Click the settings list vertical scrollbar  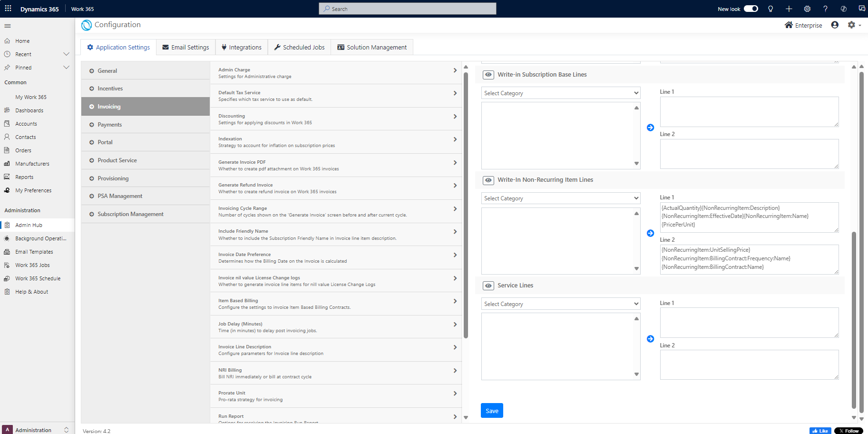point(466,205)
